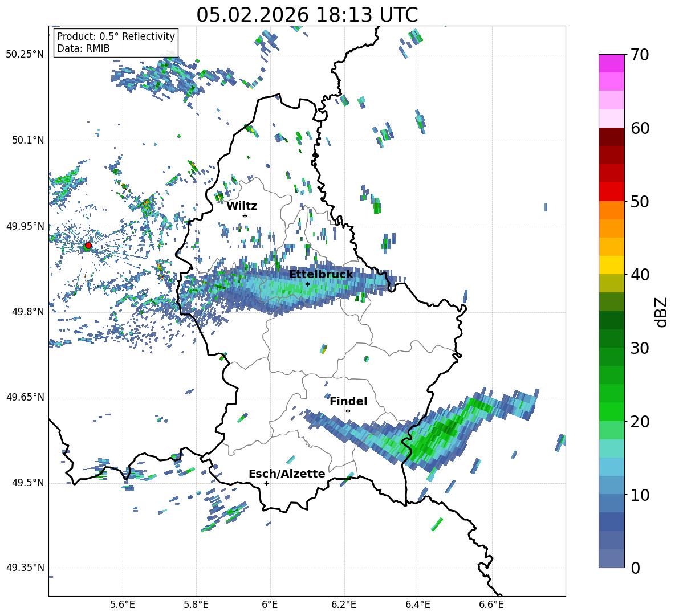Screen dimensions: 675x616
Task: Click the 49.65°N latitude label
Action: pyautogui.click(x=25, y=397)
